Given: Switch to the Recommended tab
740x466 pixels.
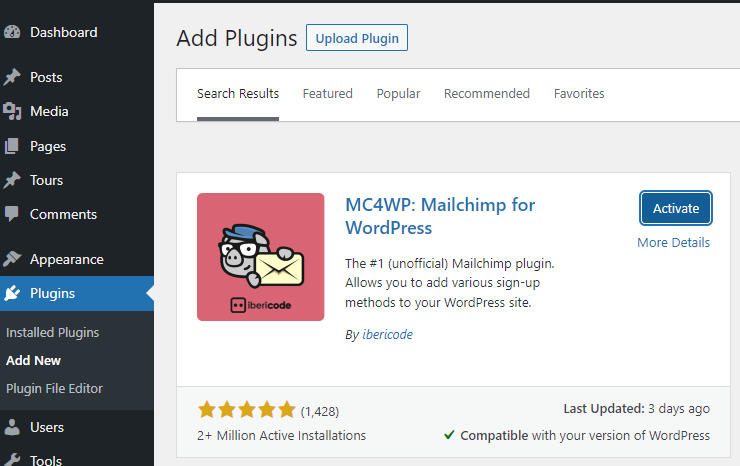Looking at the screenshot, I should [487, 93].
